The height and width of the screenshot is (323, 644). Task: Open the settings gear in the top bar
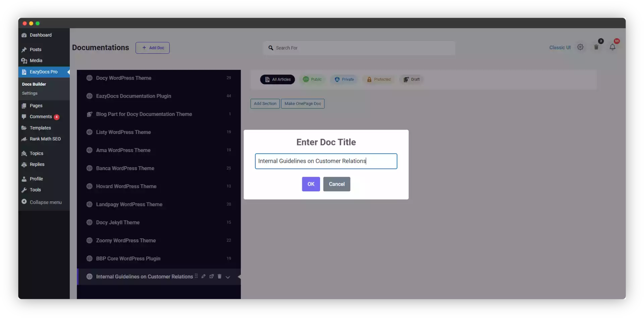[x=580, y=47]
